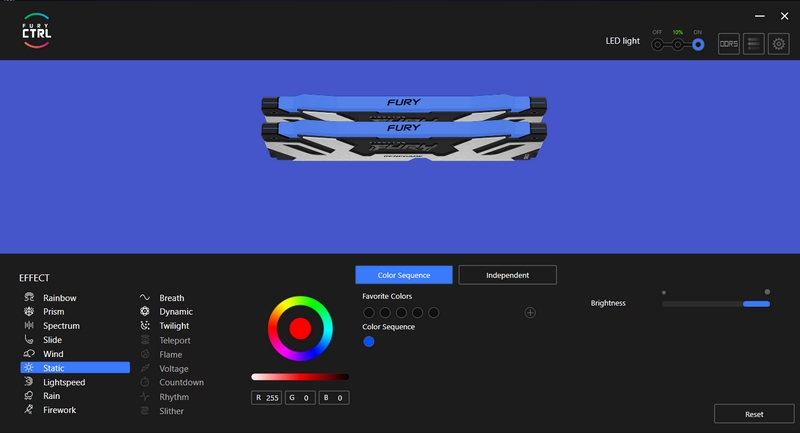
Task: Open settings gear icon
Action: (x=779, y=44)
